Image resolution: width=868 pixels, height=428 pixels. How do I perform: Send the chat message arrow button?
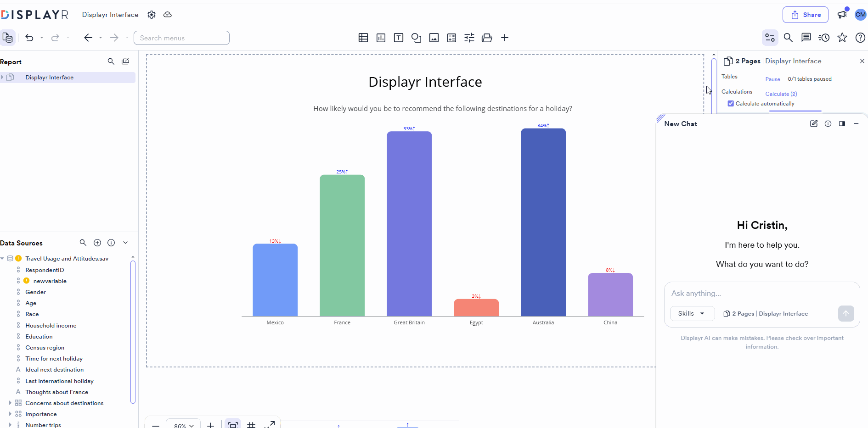point(846,314)
